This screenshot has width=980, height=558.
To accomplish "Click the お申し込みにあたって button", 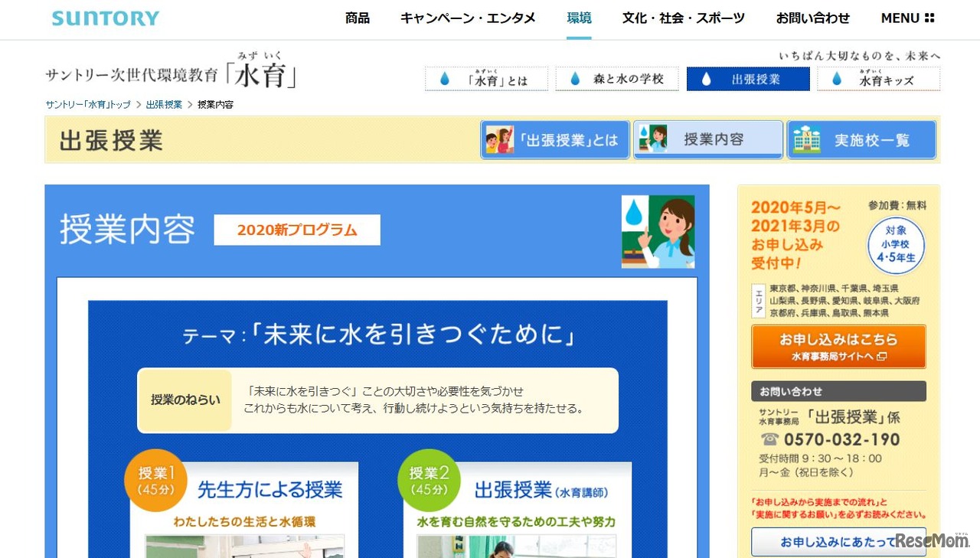I will pos(838,542).
